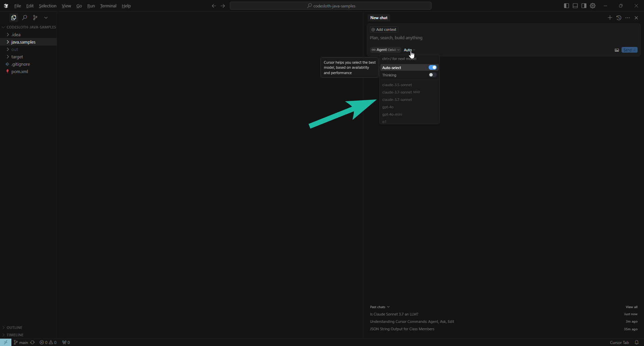Expand the OUTLINE section
This screenshot has width=644, height=346.
(29, 328)
